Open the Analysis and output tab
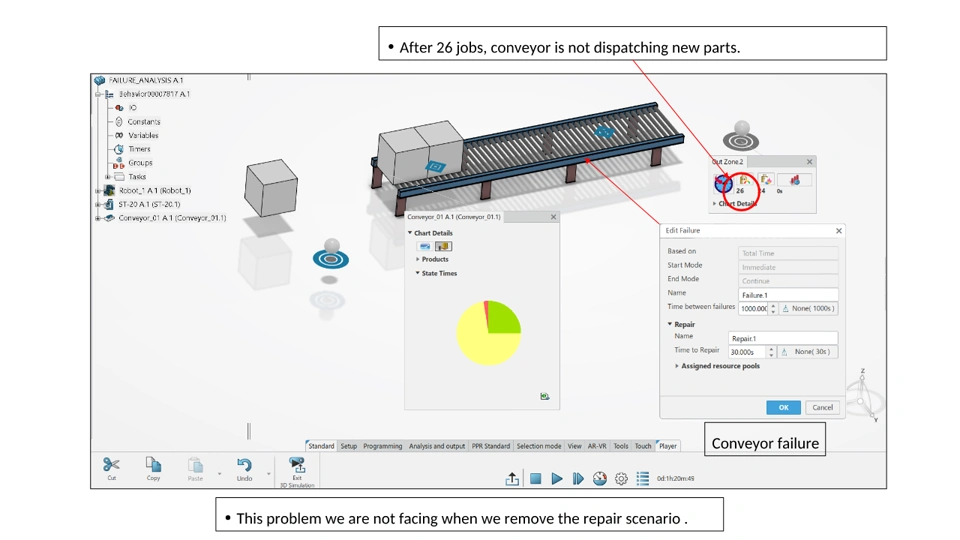This screenshot has width=960, height=540. [x=437, y=446]
